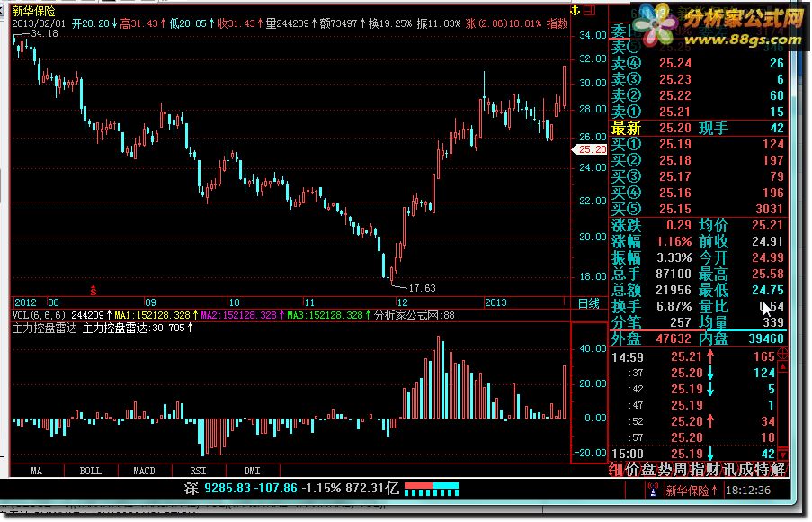
Task: Select the 解 tab in the quote panel
Action: tap(777, 470)
